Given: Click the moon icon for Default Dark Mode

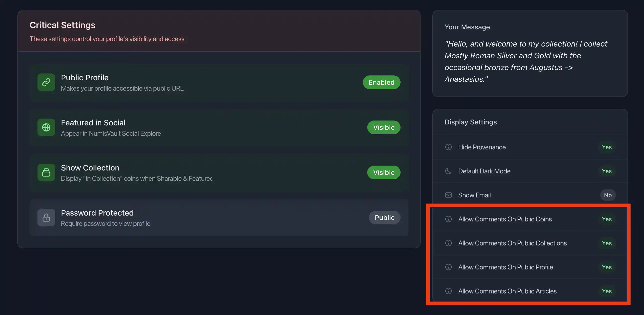Looking at the screenshot, I should 448,171.
